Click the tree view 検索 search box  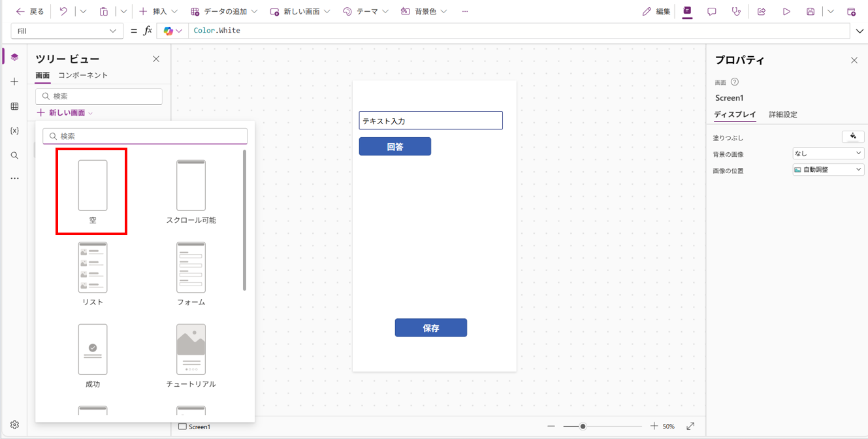99,96
